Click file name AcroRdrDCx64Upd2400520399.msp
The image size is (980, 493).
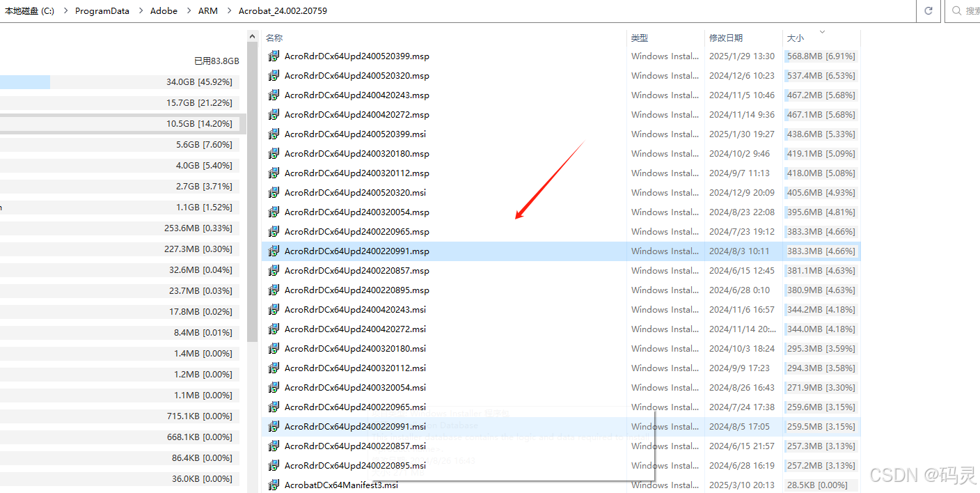coord(357,56)
